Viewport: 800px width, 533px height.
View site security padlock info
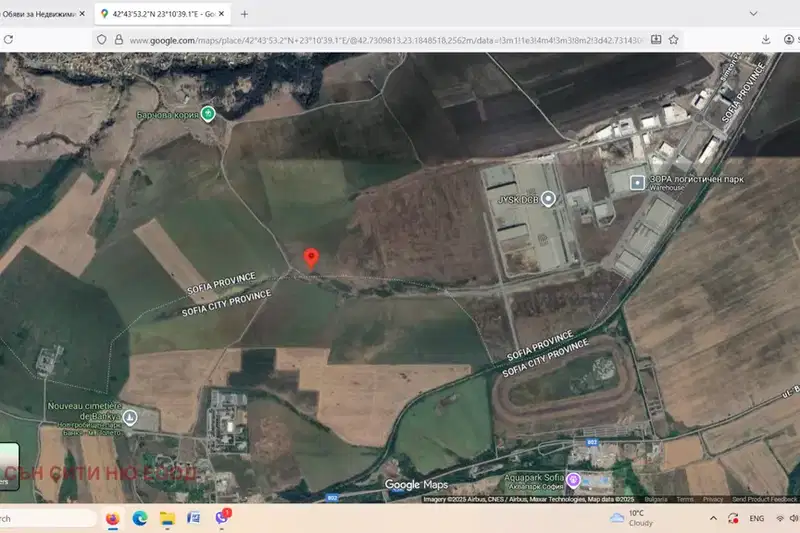(118, 39)
